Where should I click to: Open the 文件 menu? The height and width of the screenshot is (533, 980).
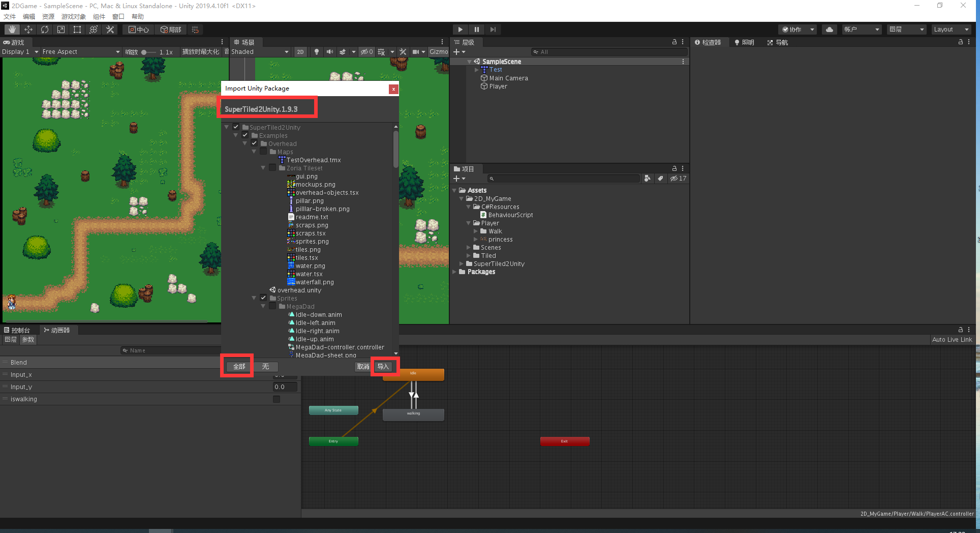point(9,16)
